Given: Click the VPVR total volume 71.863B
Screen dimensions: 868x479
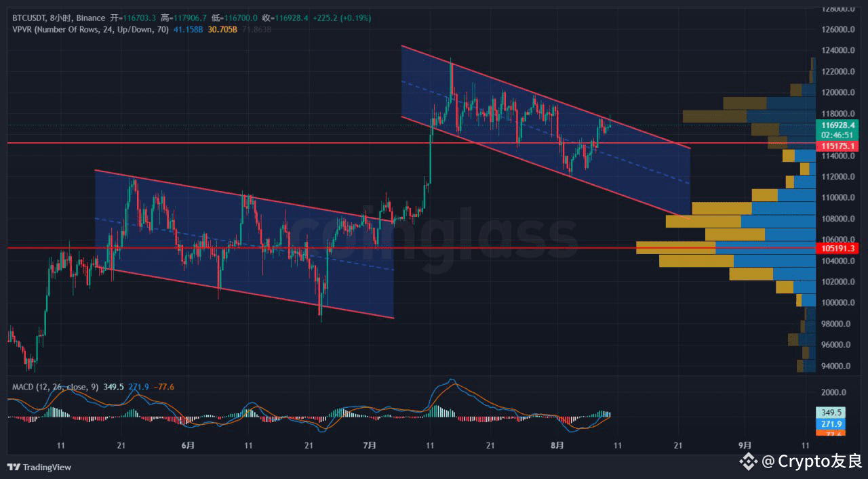Looking at the screenshot, I should click(x=257, y=29).
